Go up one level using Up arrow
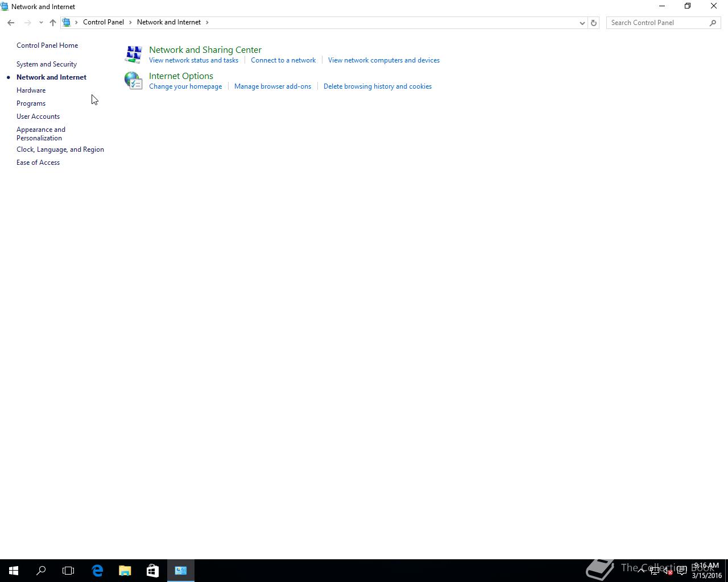The width and height of the screenshot is (728, 582). (x=52, y=23)
